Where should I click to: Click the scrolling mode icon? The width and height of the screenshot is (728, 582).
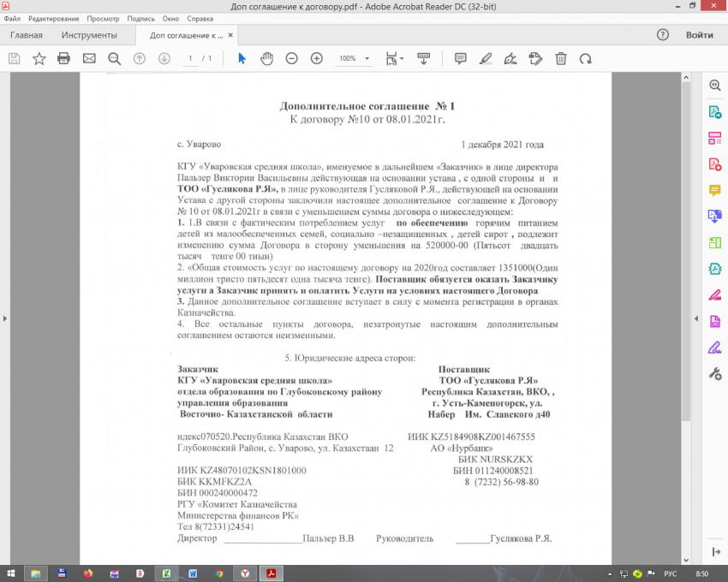[423, 58]
